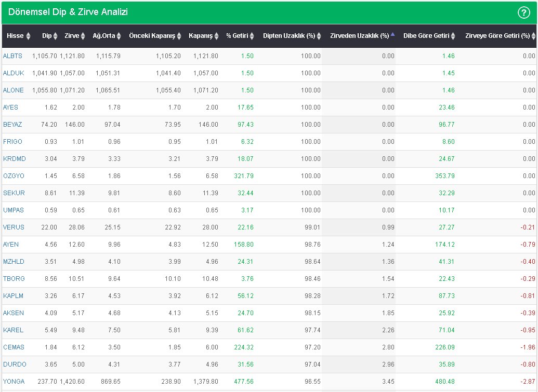Viewport: 538px width, 392px height.
Task: Open the AYEN stock link
Action: pos(11,245)
